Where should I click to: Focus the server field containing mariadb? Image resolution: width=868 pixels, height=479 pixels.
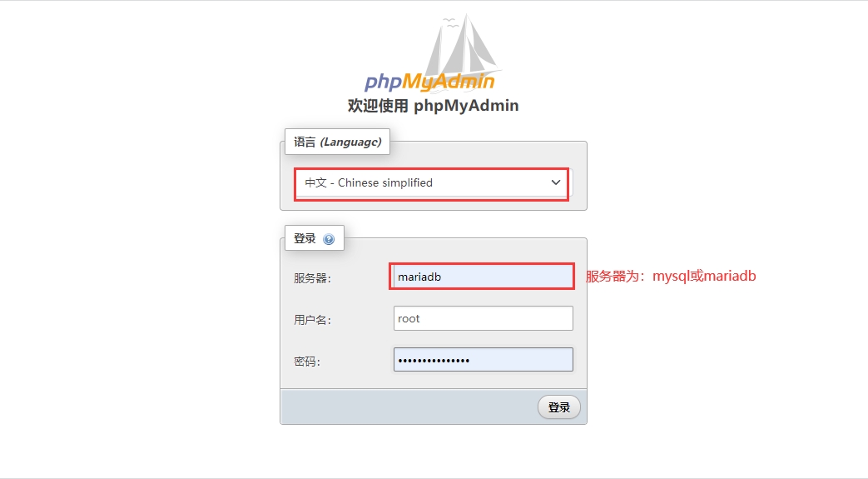482,277
